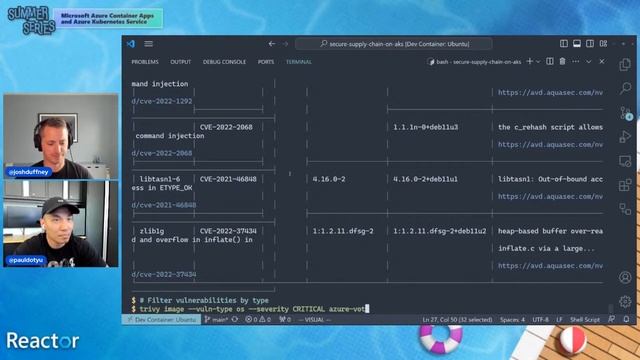Toggle the bottom panel layout

pyautogui.click(x=577, y=44)
